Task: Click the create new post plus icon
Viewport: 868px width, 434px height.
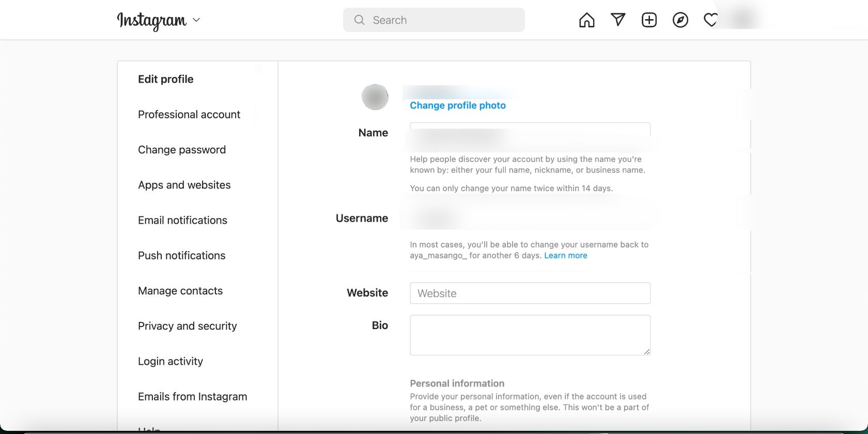Action: tap(649, 20)
